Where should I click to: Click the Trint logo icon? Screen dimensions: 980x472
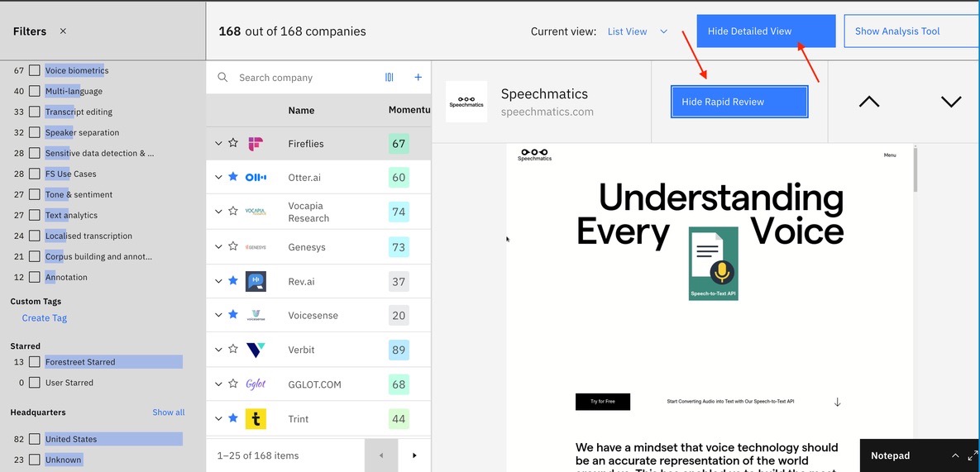[256, 419]
